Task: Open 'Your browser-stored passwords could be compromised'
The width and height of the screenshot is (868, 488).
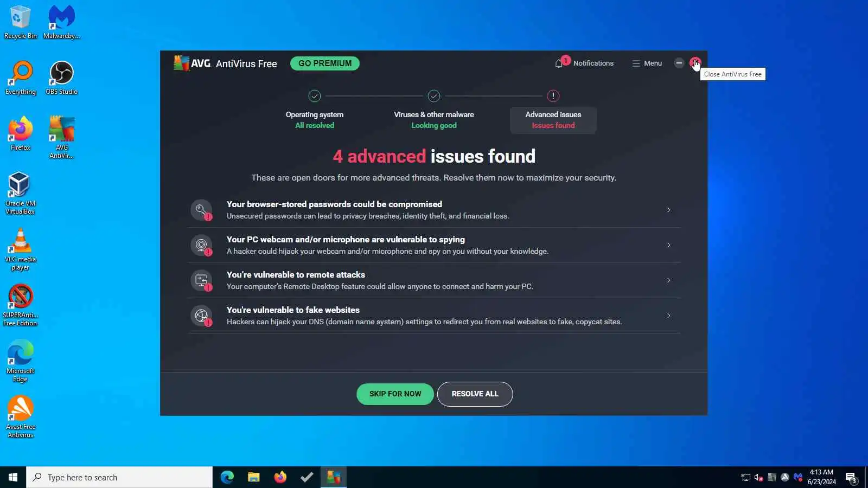Action: tap(334, 204)
